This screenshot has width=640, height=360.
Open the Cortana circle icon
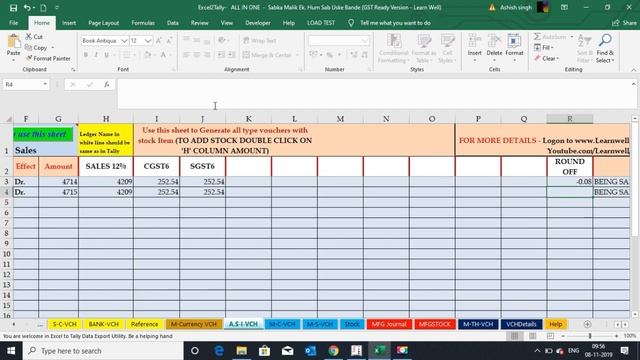pos(195,351)
